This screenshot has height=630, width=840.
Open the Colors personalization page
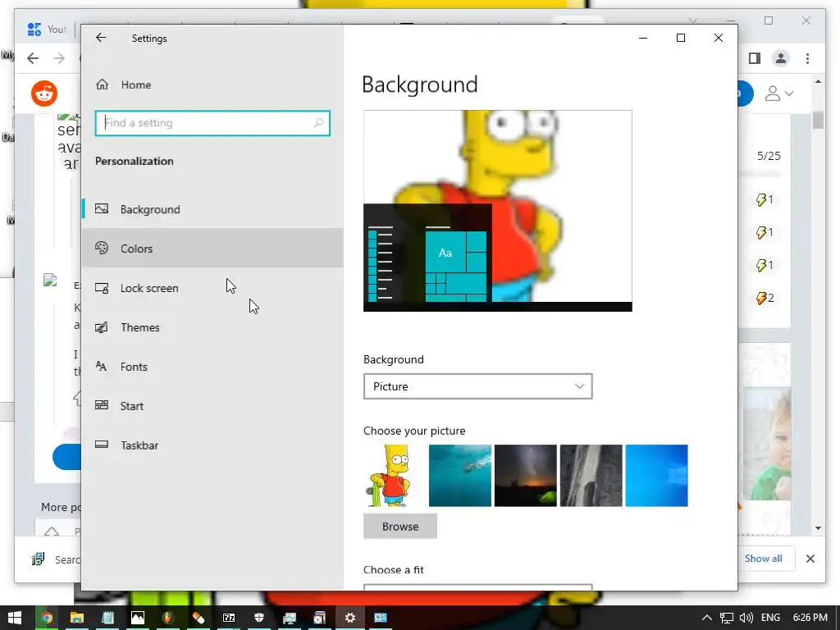212,248
